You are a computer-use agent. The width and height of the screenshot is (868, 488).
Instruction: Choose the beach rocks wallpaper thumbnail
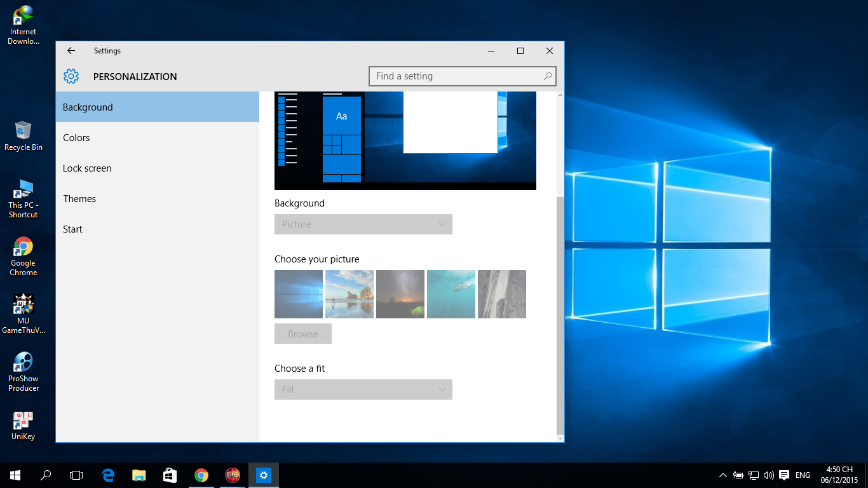[349, 294]
